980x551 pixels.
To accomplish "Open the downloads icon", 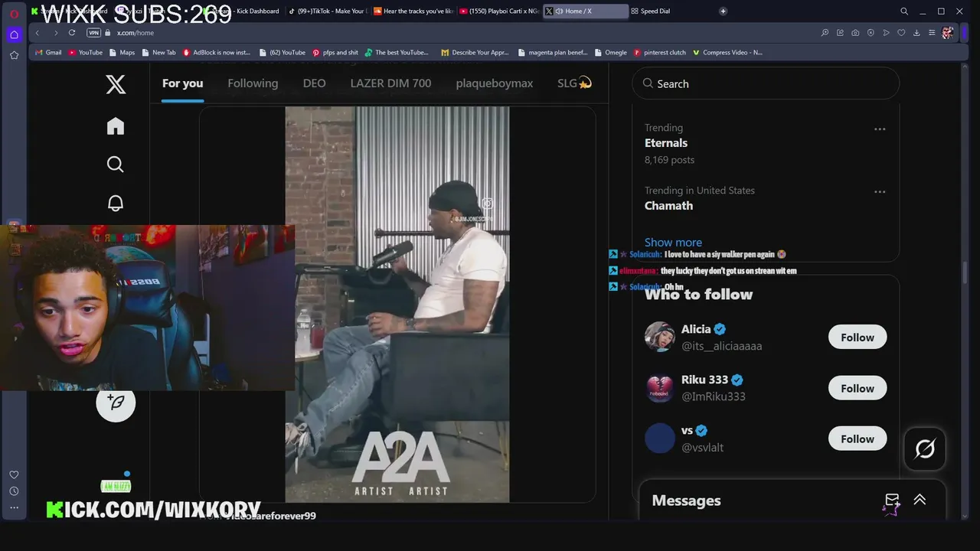I will tap(916, 33).
